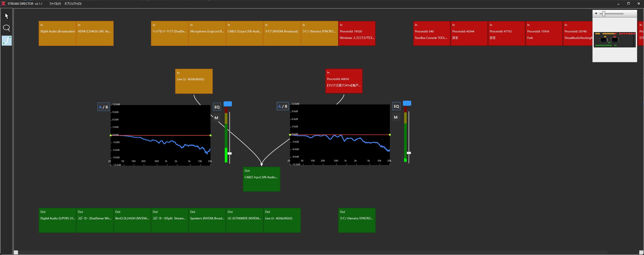Select HDMI (CU4K30 UAC) input node
Image resolution: width=644 pixels, height=255 pixels.
point(95,33)
